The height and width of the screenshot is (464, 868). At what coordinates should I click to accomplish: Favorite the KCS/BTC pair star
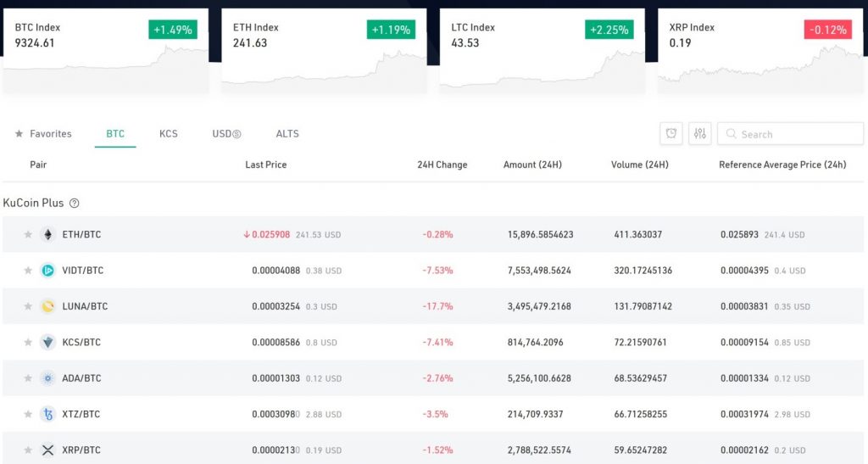pyautogui.click(x=28, y=342)
